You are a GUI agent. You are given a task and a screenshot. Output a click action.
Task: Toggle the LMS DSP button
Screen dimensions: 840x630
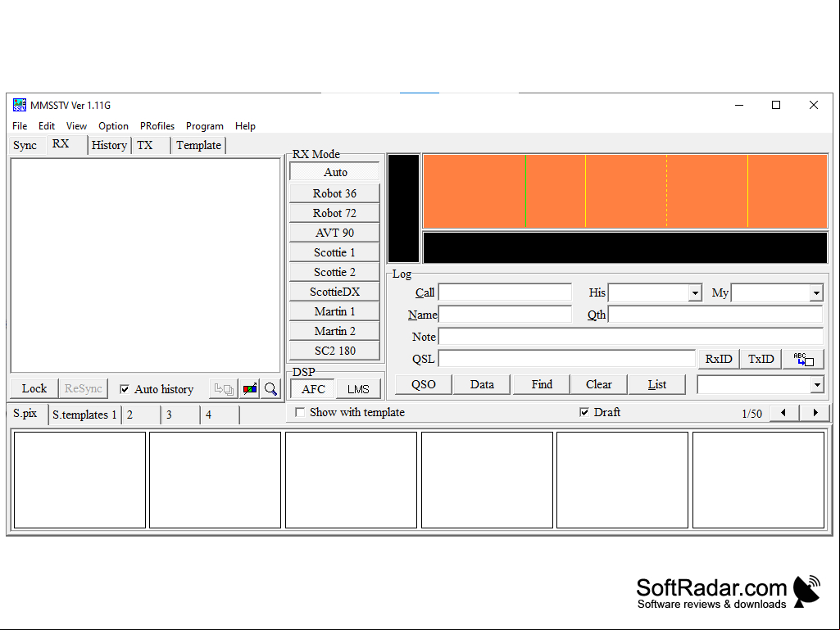pos(358,389)
